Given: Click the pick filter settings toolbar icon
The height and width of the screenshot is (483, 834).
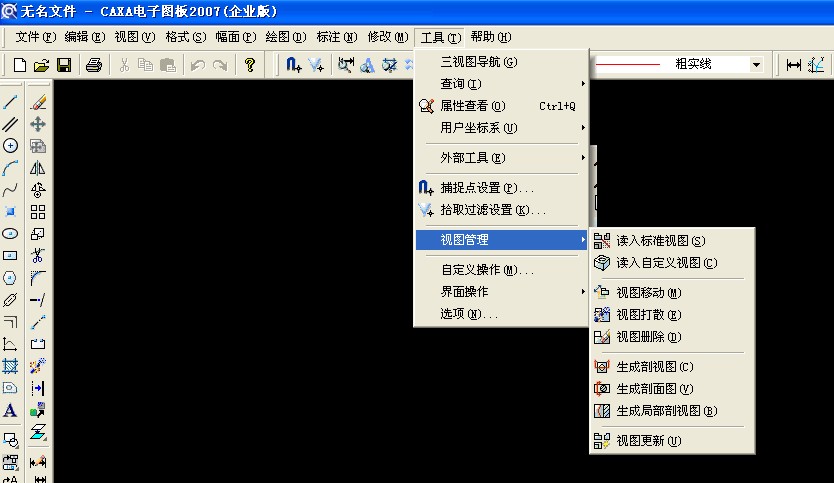Looking at the screenshot, I should point(316,65).
